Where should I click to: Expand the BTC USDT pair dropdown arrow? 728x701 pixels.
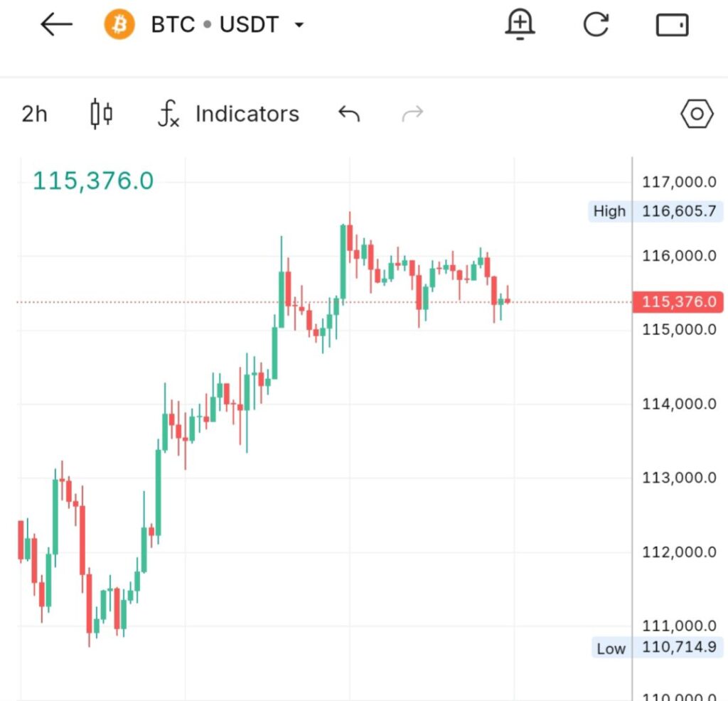(299, 26)
